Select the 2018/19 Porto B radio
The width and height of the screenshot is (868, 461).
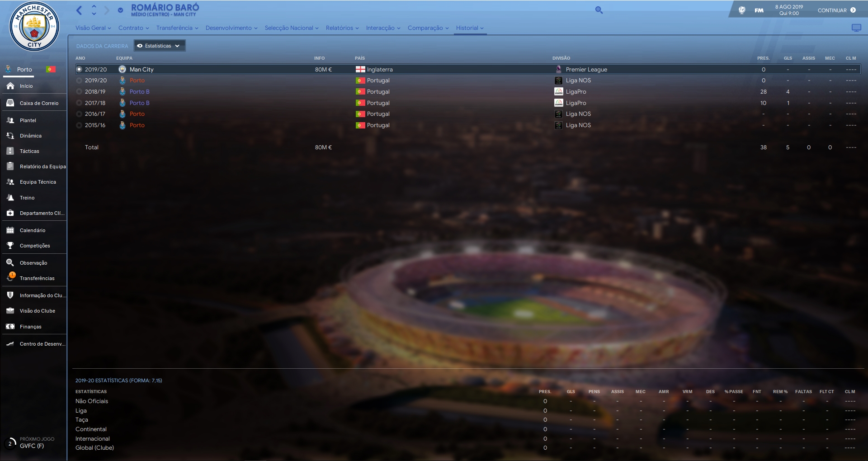tap(80, 92)
